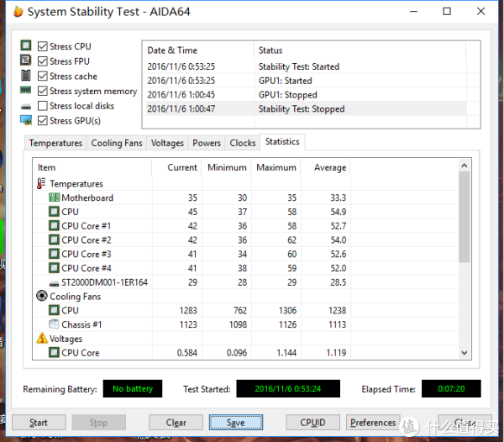Switch to the Clocks tab

[243, 143]
